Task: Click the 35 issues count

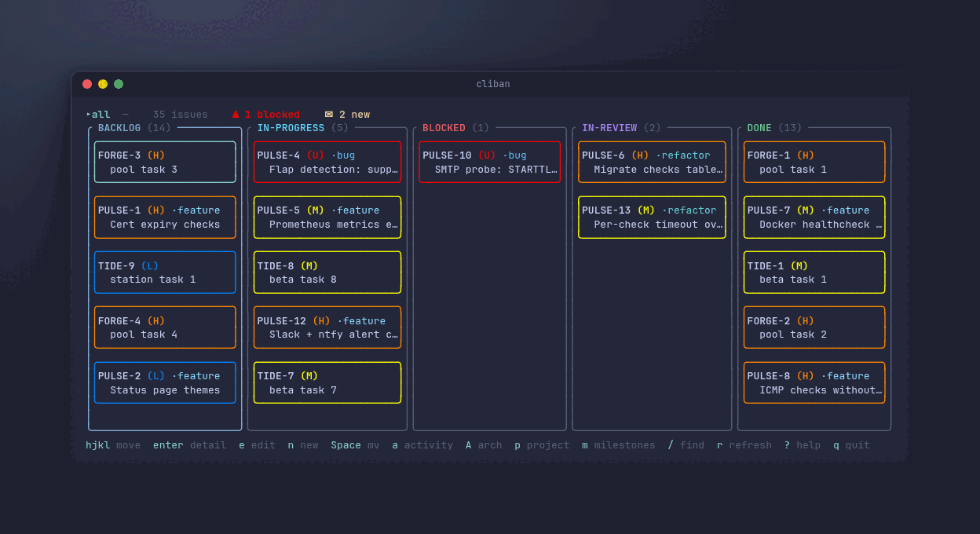Action: tap(181, 115)
